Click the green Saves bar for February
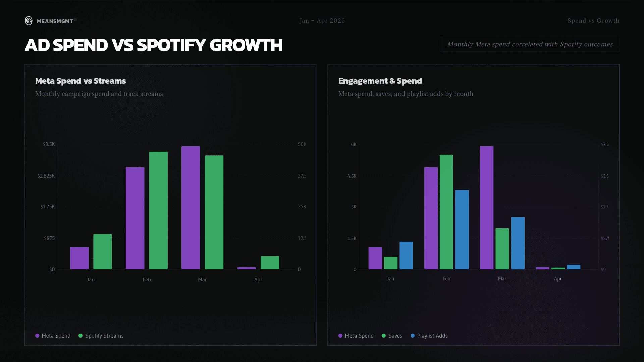 (x=447, y=211)
